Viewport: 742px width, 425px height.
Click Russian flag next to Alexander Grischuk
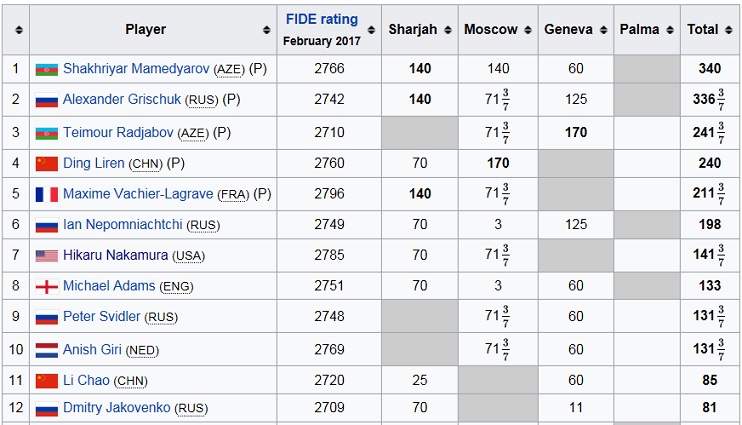46,100
